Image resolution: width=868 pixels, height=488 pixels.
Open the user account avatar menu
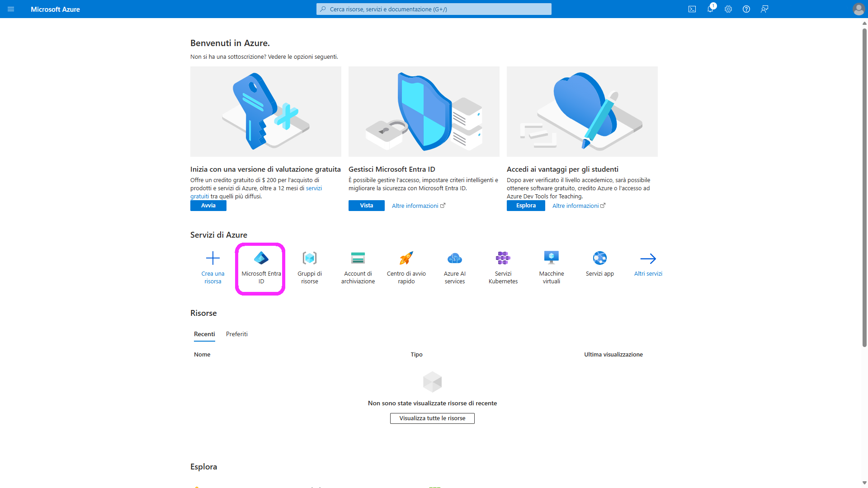pyautogui.click(x=859, y=9)
